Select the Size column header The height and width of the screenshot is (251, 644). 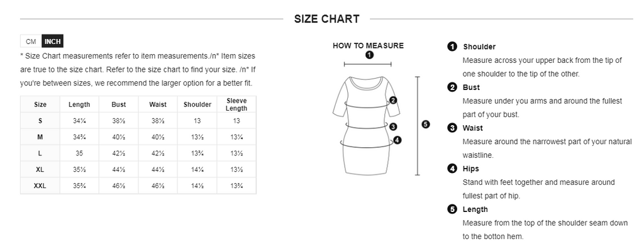coord(40,104)
